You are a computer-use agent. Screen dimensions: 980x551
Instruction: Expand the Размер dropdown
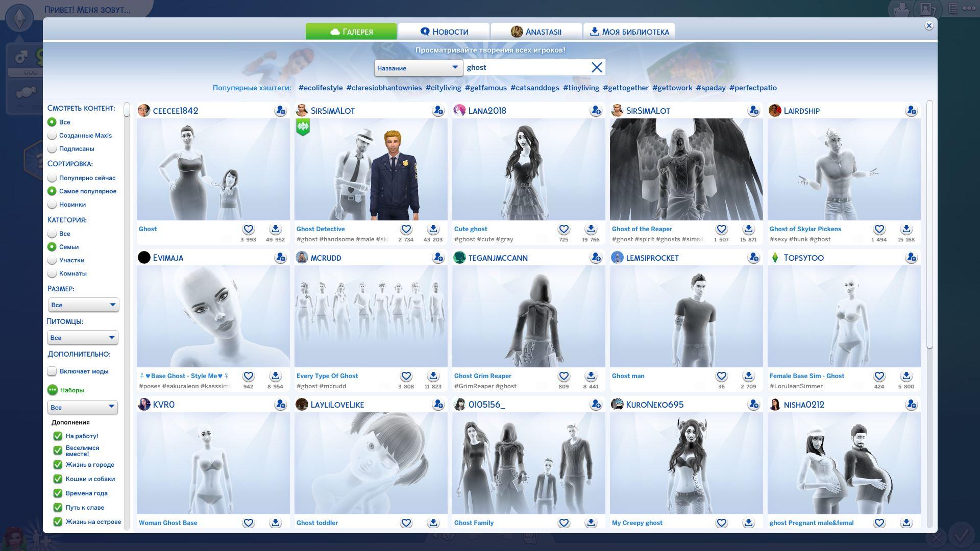coord(83,305)
